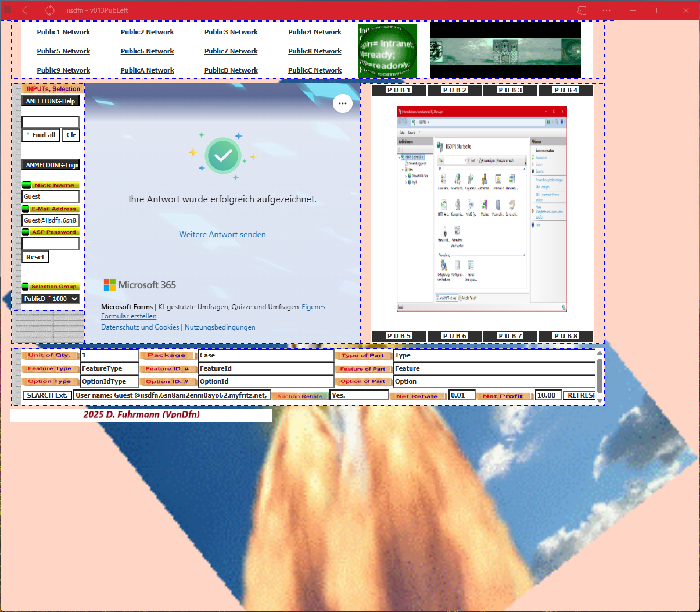Open the Datei menu in IIS Manager
Viewport: 700px width, 612px height.
[401, 133]
